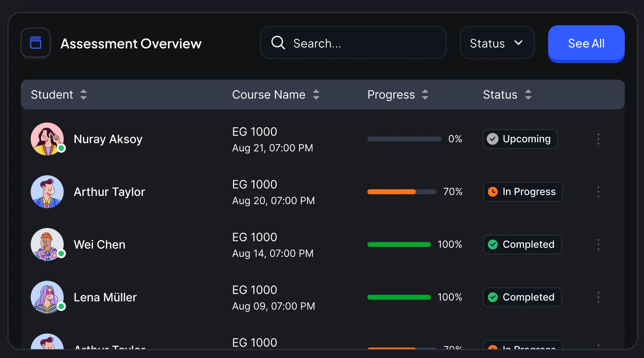
Task: Click the Aug 21, 07:00 PM date
Action: tap(273, 148)
